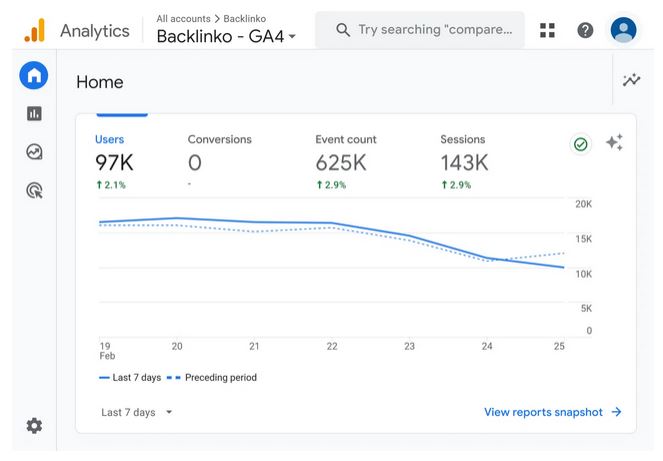The height and width of the screenshot is (461, 663).
Task: Click the 143K sessions value
Action: click(464, 163)
